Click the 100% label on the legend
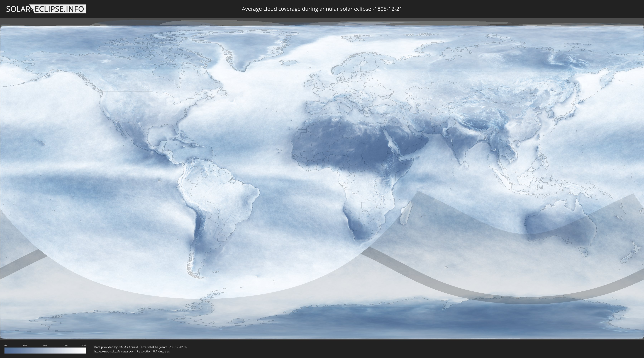This screenshot has width=644, height=358. tap(83, 345)
